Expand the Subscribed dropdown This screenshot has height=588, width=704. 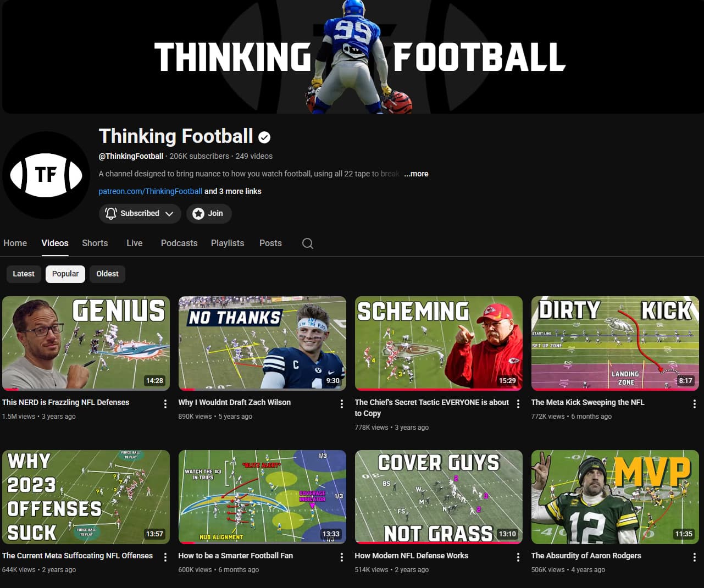click(170, 213)
